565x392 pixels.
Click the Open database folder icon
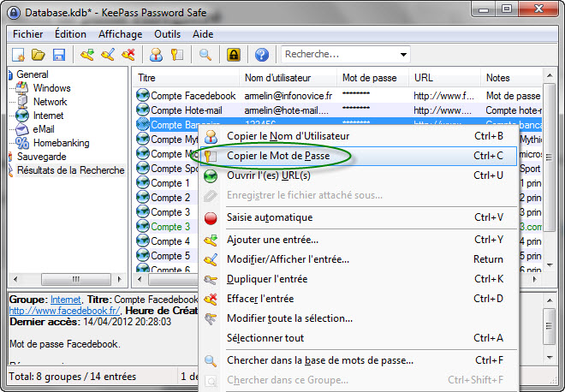coord(39,55)
